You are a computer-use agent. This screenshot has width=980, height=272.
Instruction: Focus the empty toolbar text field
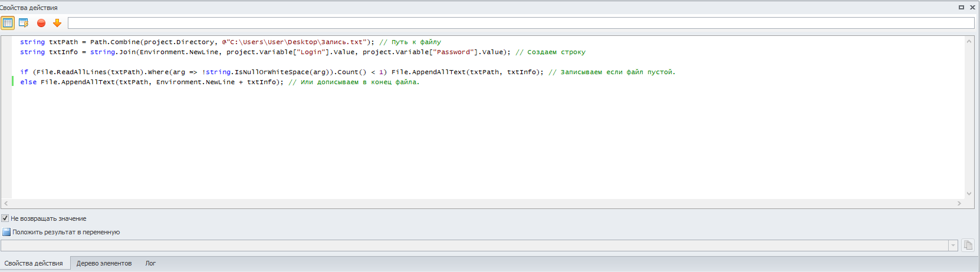click(x=521, y=23)
